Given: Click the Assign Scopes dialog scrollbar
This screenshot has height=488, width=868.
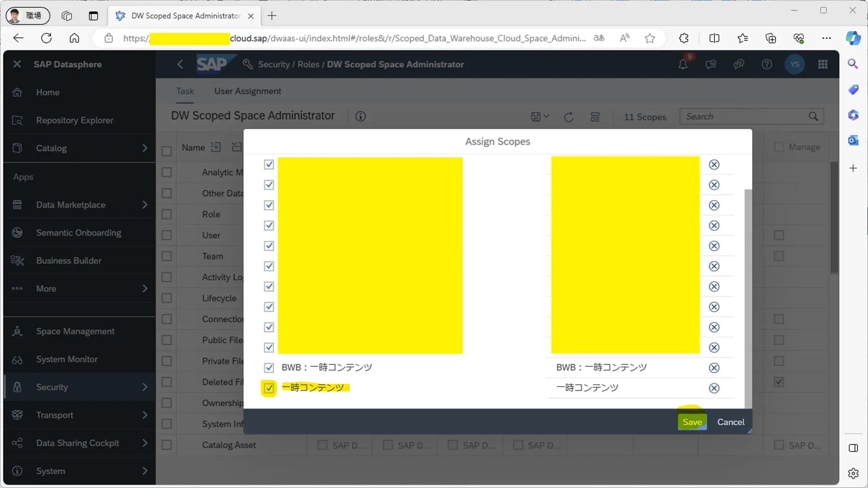Looking at the screenshot, I should (x=748, y=298).
